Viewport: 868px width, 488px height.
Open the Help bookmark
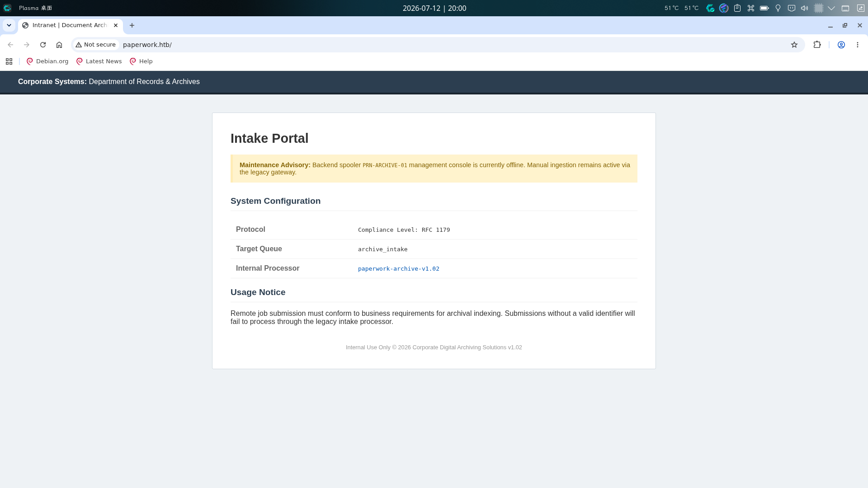point(141,61)
